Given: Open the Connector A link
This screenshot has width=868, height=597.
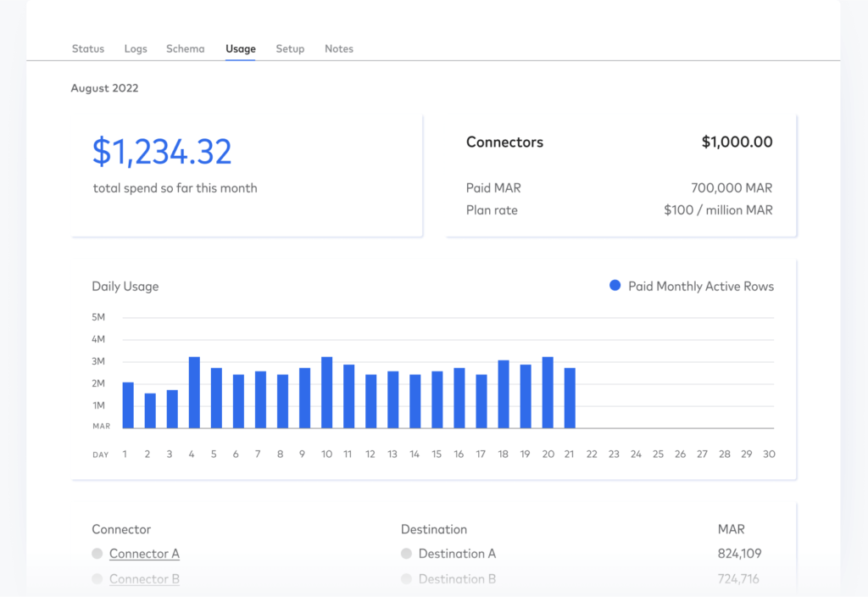Looking at the screenshot, I should point(144,554).
